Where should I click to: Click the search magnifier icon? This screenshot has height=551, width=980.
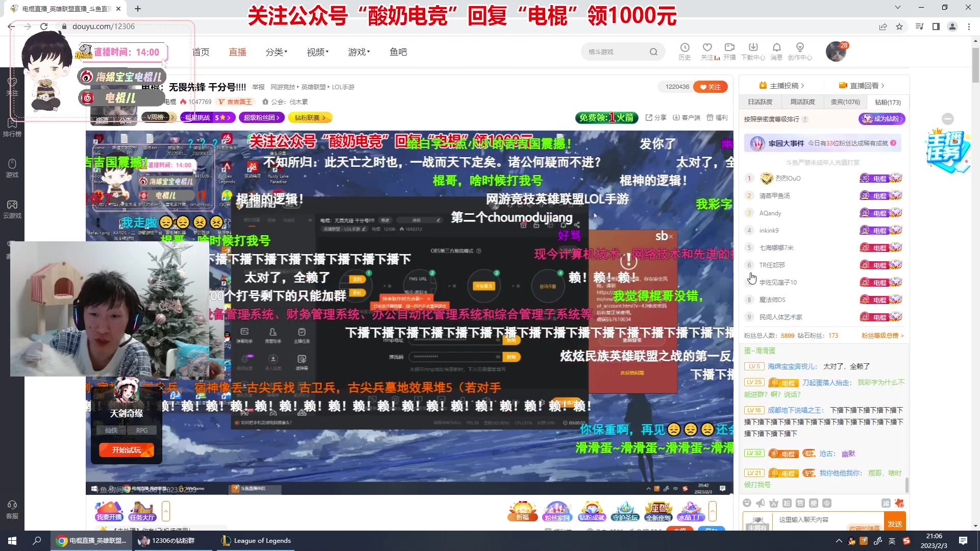(x=653, y=52)
